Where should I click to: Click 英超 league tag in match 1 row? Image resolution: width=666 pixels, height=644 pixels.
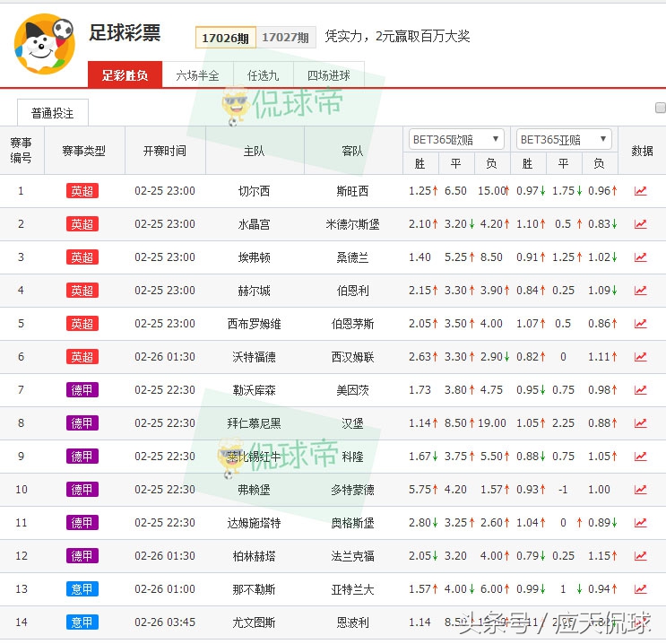tap(82, 191)
